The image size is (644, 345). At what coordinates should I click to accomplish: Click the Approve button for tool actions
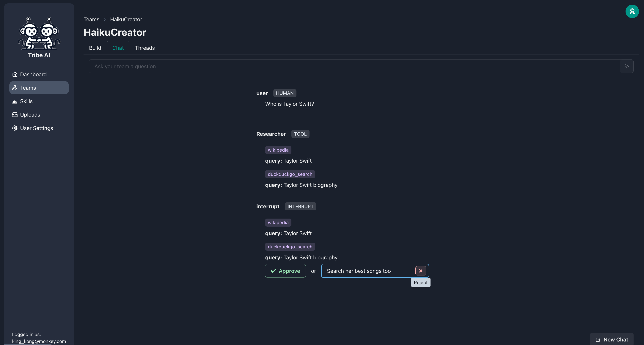click(x=285, y=270)
